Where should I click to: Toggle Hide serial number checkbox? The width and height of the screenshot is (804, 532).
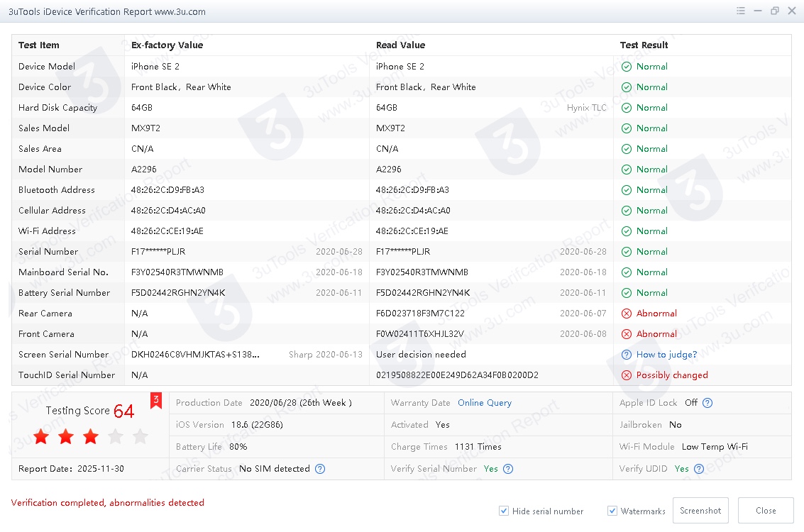504,511
